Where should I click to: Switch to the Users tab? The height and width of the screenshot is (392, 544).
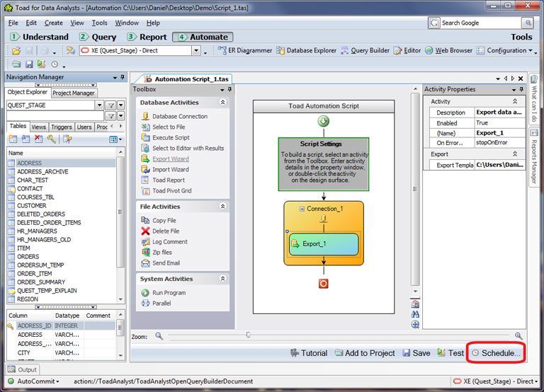click(84, 127)
